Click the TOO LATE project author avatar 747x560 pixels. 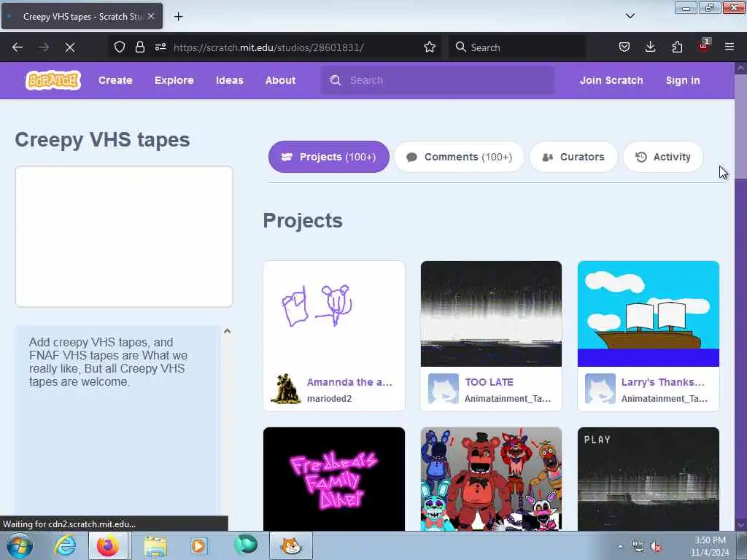[443, 389]
